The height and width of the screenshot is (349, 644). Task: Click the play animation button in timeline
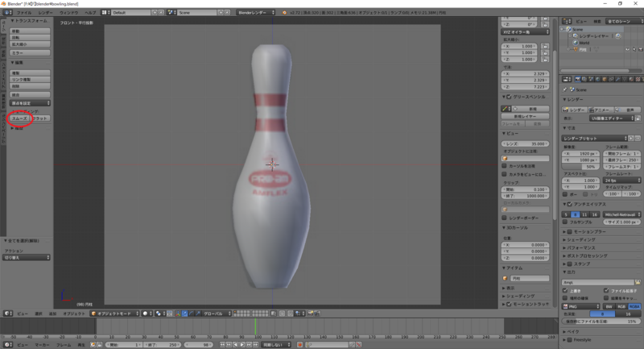click(x=242, y=344)
